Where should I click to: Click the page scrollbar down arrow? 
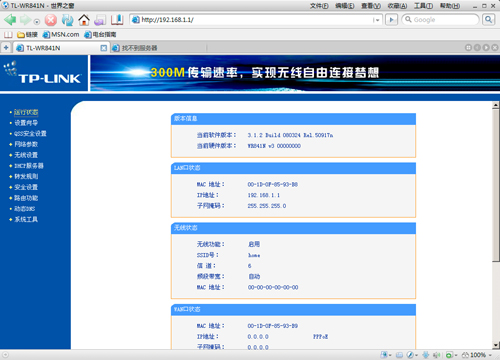click(496, 345)
